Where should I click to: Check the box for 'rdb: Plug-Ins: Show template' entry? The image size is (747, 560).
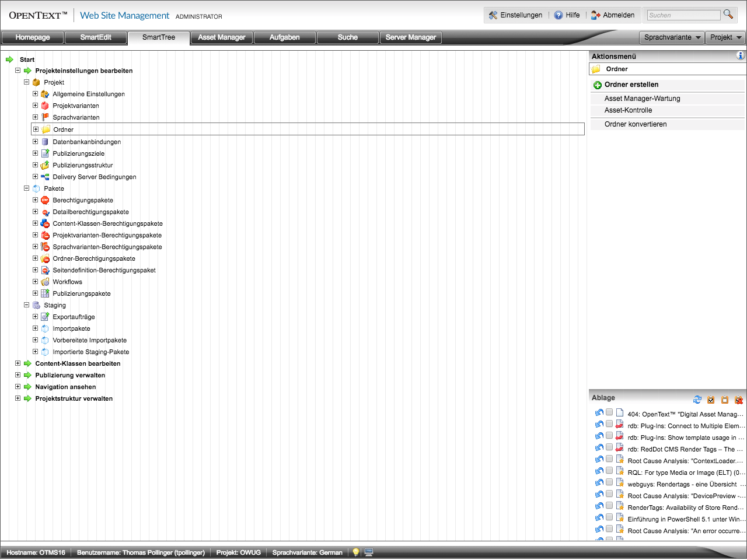click(609, 436)
